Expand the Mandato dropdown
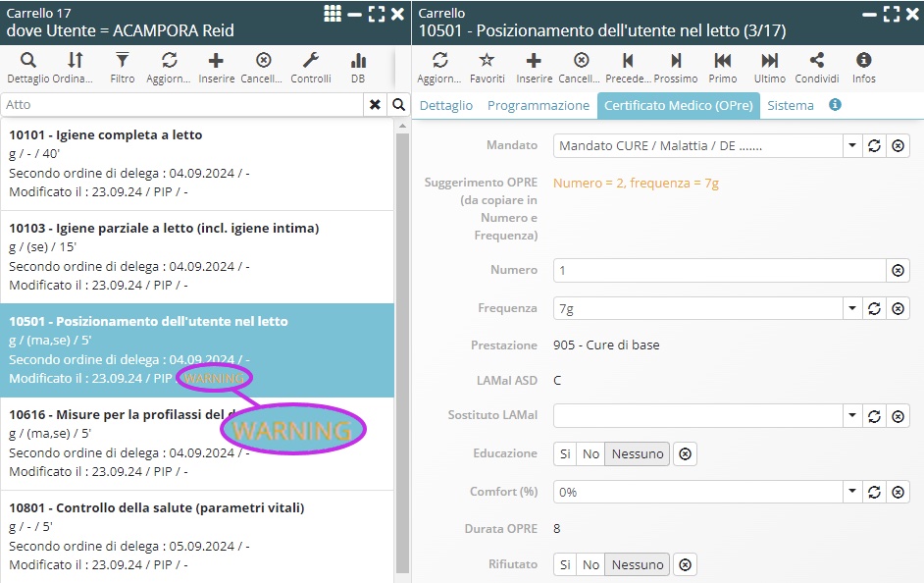The height and width of the screenshot is (583, 924). click(x=851, y=146)
